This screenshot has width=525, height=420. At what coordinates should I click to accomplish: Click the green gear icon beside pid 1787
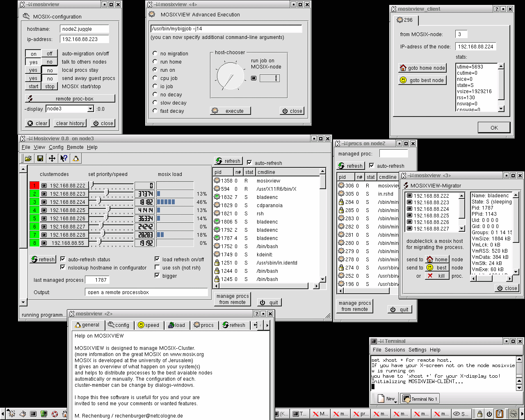217,238
